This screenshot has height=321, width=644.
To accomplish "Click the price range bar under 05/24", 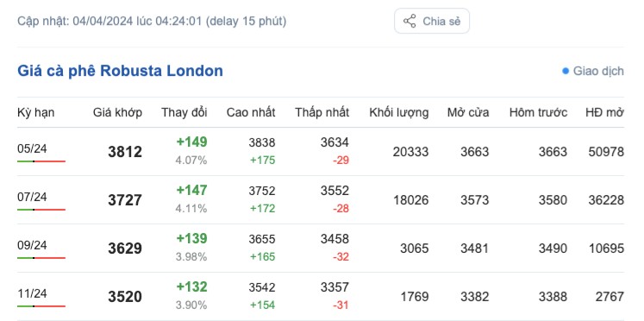I will point(41,161).
